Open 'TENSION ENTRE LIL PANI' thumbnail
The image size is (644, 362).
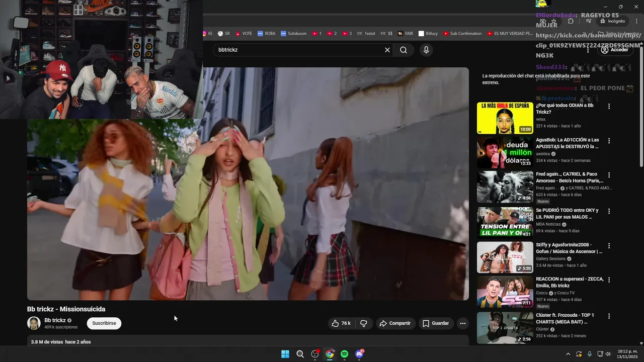pos(505,223)
